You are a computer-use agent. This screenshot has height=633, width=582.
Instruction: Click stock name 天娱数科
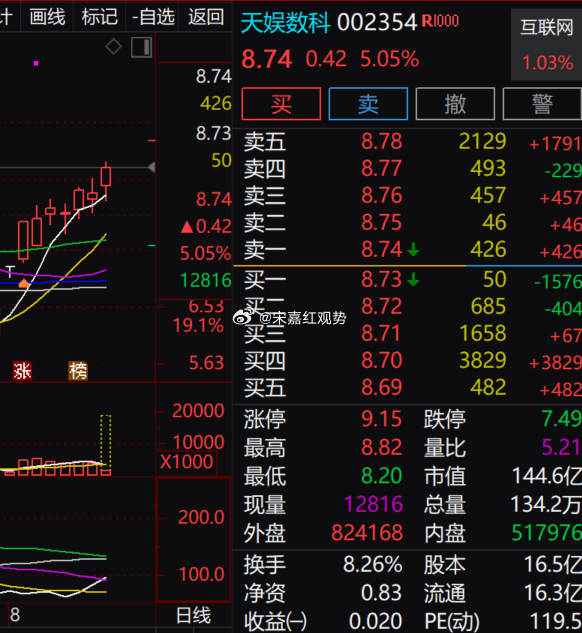pos(286,23)
